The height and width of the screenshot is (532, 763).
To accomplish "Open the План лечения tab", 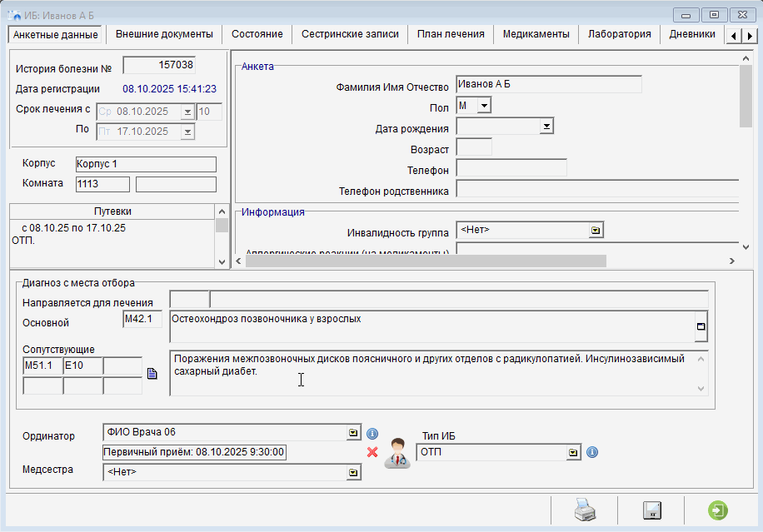I will (x=451, y=34).
